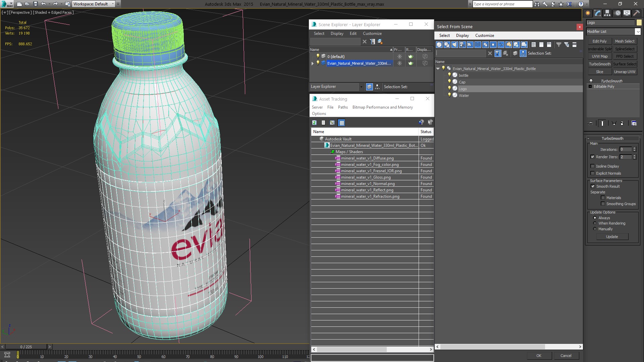The image size is (644, 362).
Task: Expand the Evian layer in Scene Explorer
Action: [x=313, y=63]
